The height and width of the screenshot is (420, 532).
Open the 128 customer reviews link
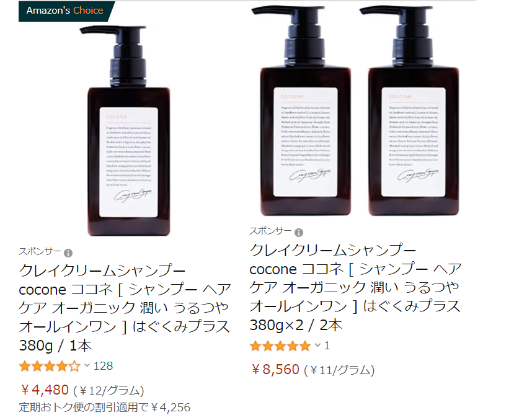pyautogui.click(x=103, y=365)
